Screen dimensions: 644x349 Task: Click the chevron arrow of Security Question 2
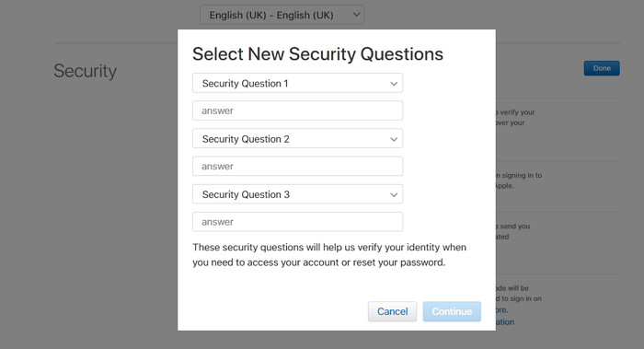394,139
